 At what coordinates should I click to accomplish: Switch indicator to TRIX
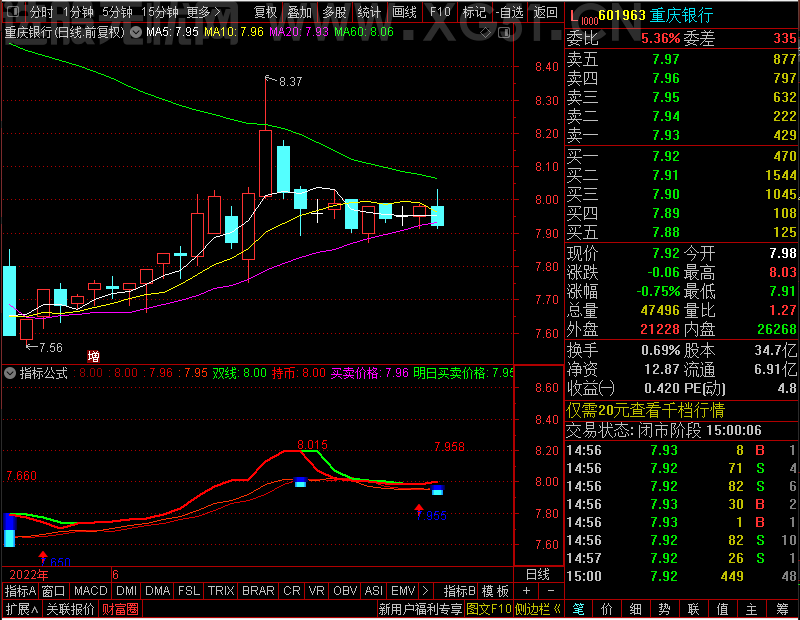(x=220, y=591)
